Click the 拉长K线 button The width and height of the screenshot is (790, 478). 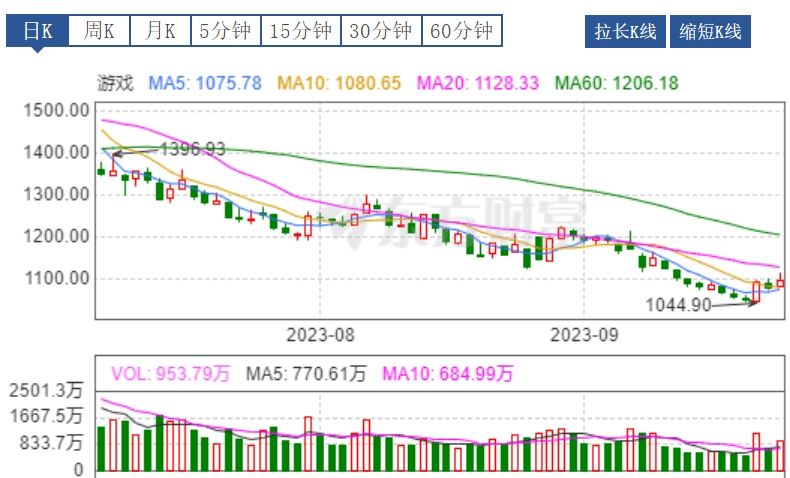point(625,32)
